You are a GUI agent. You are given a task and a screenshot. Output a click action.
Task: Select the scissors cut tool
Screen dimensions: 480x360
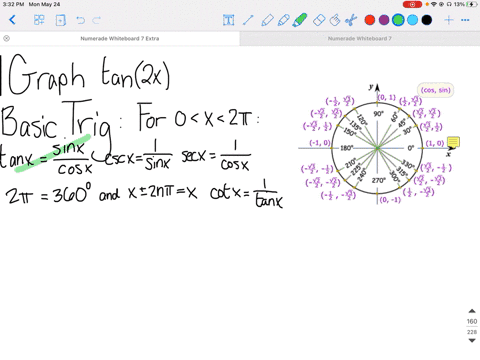(351, 20)
